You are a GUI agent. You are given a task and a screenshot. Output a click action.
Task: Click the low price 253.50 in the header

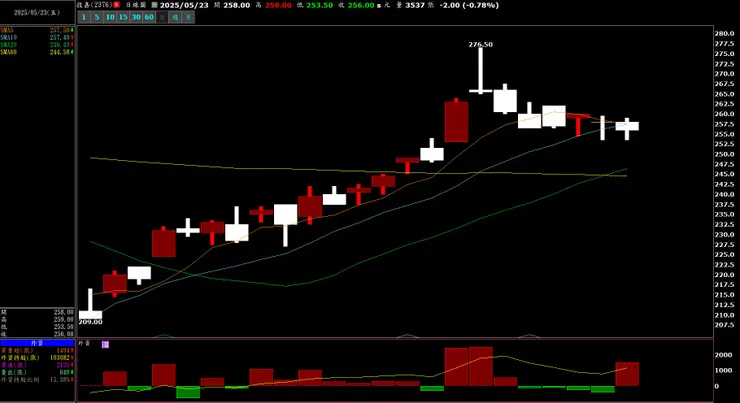[320, 5]
